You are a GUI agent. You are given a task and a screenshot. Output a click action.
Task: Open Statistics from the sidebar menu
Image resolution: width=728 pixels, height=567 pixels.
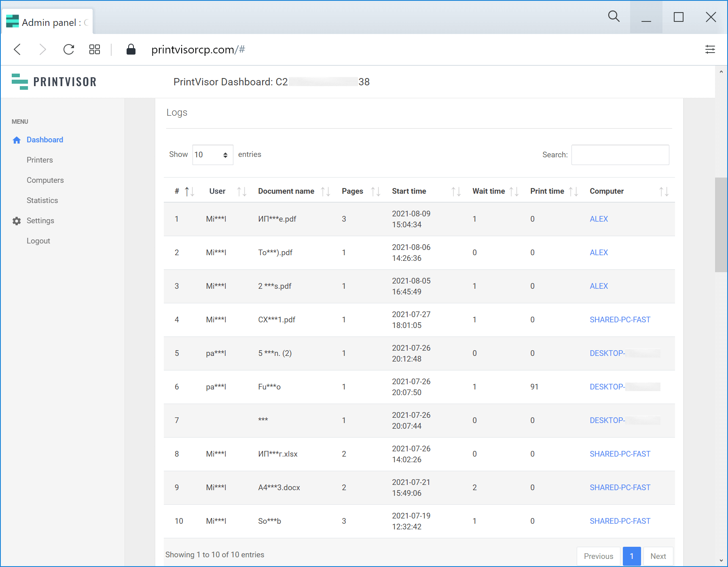[x=42, y=201]
